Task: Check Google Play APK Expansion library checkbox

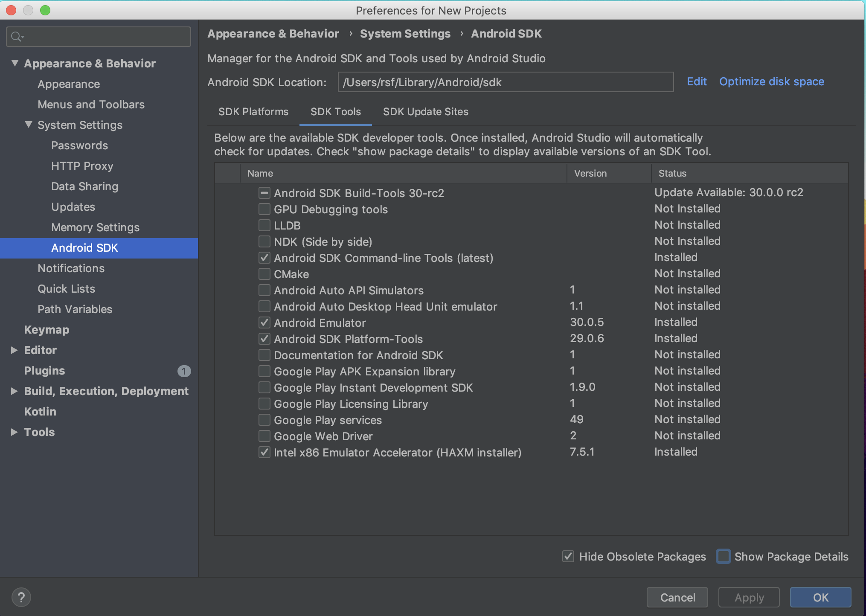Action: (264, 371)
